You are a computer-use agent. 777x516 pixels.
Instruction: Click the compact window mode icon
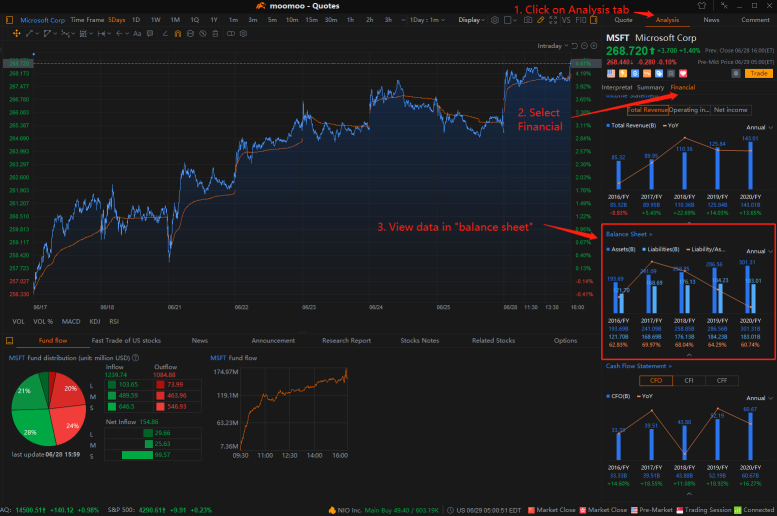tap(724, 6)
